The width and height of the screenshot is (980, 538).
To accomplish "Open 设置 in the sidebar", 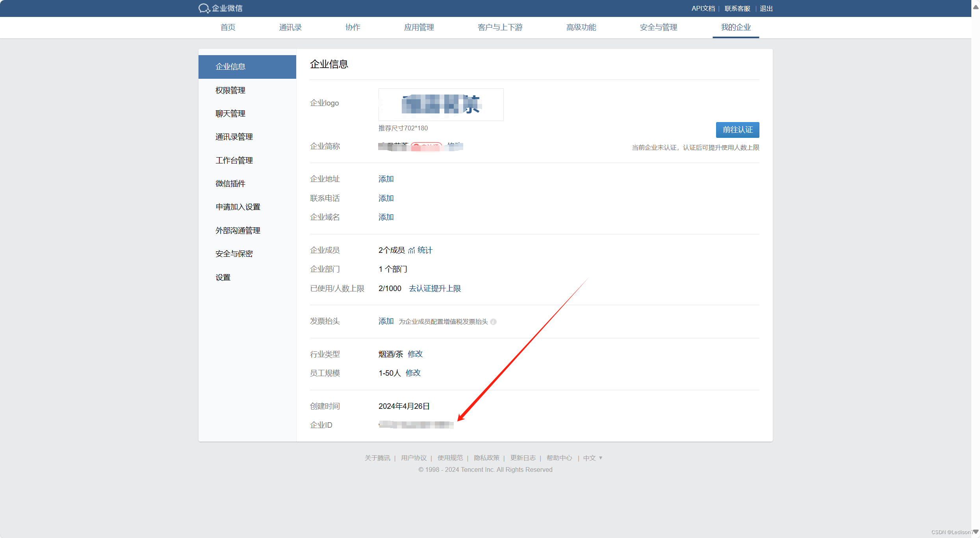I will pos(247,277).
